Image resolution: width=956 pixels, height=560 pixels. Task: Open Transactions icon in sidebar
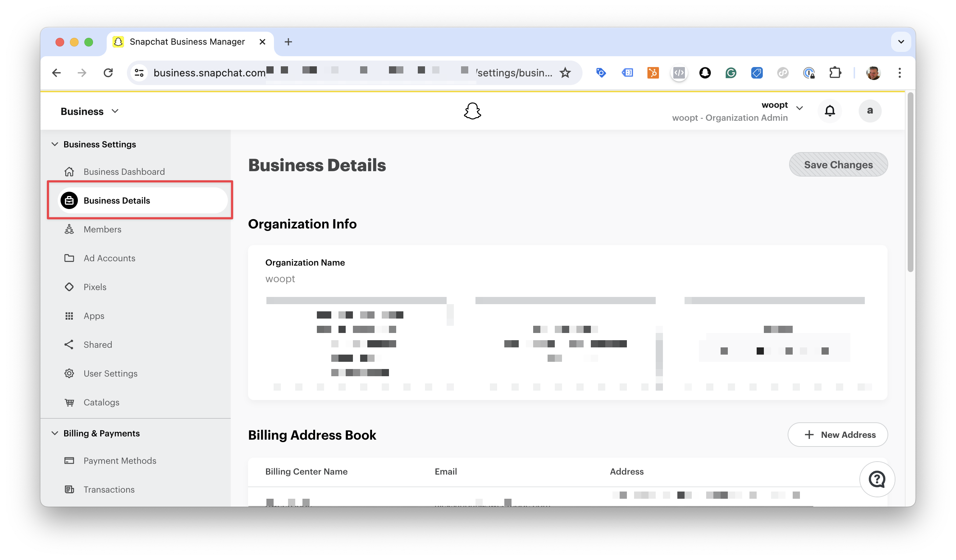pos(69,489)
